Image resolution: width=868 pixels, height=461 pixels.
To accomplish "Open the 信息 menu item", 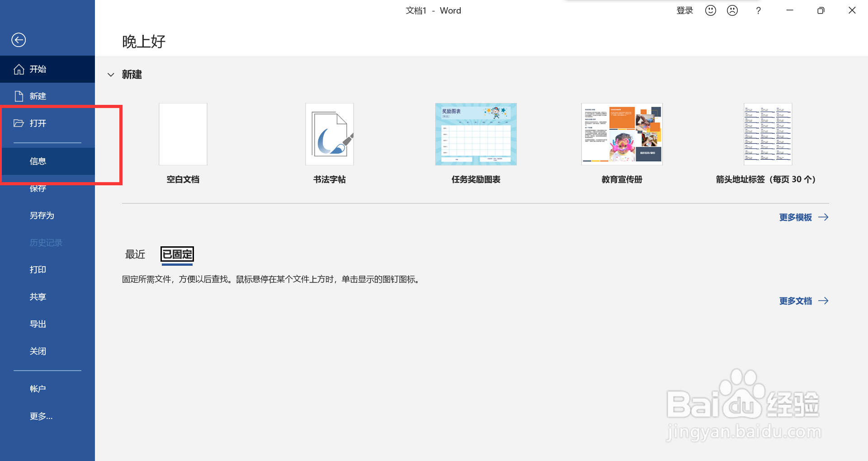I will point(47,161).
